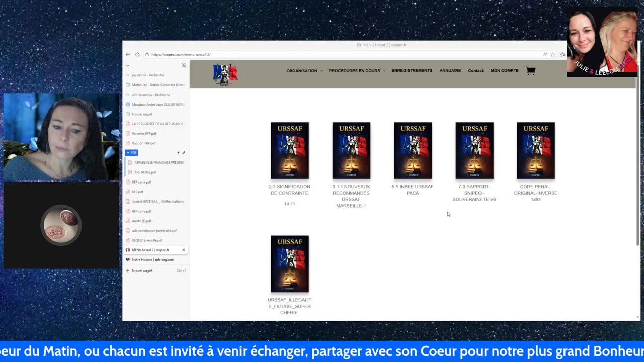Viewport: 644px width, 362px height.
Task: Open 'REPUBLIQUE FRANCAISE PRESIDE' grouped tab
Action: pyautogui.click(x=157, y=162)
